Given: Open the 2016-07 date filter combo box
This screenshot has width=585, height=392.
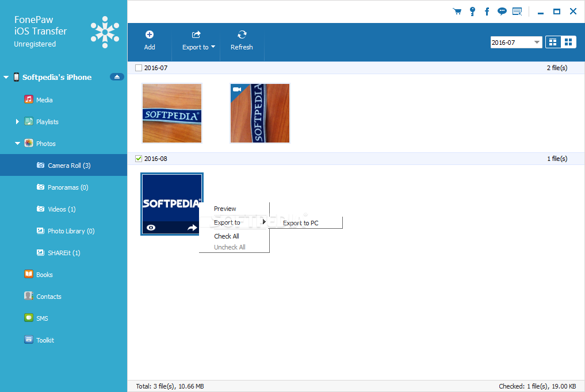Looking at the screenshot, I should pyautogui.click(x=516, y=43).
